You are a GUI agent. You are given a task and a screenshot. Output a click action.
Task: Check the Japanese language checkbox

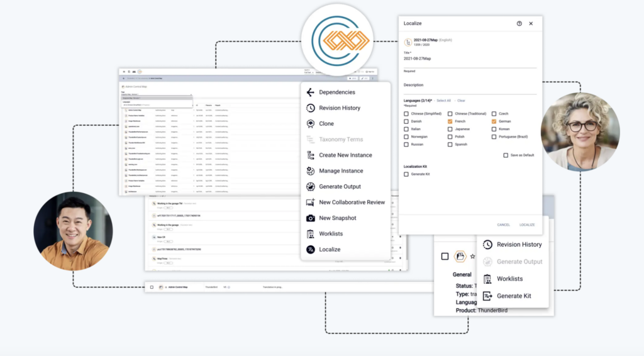coord(450,130)
